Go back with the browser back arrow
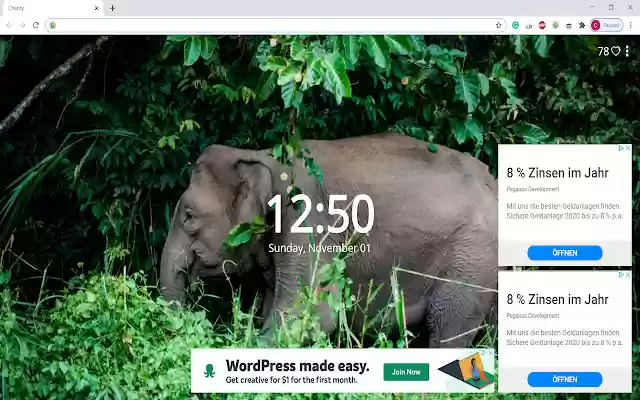The height and width of the screenshot is (400, 640). click(9, 25)
